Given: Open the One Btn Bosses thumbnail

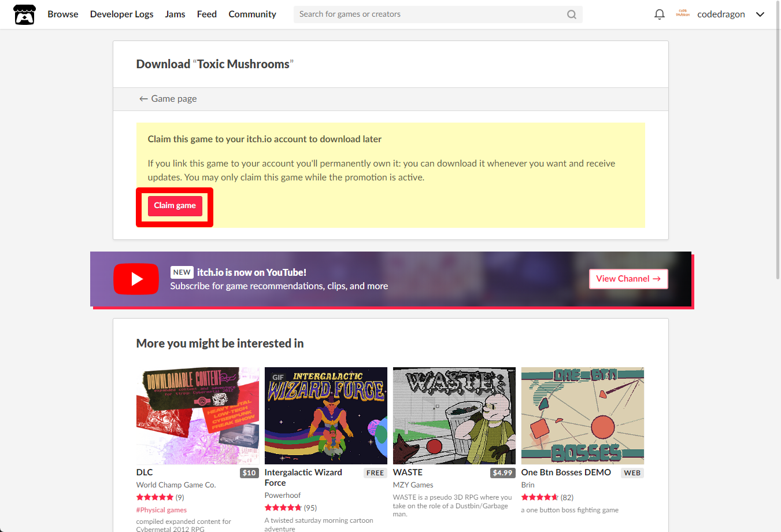Looking at the screenshot, I should (x=583, y=416).
